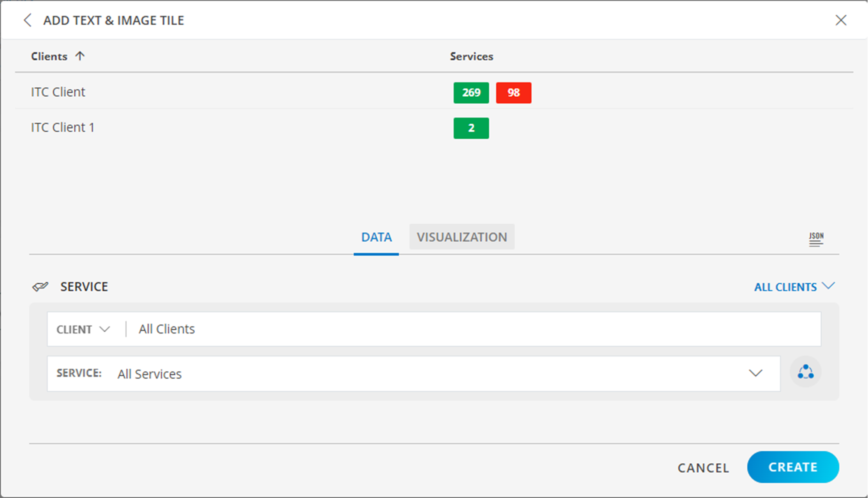Click the ascending sort arrow next to Clients
The width and height of the screenshot is (868, 498).
[x=80, y=55]
